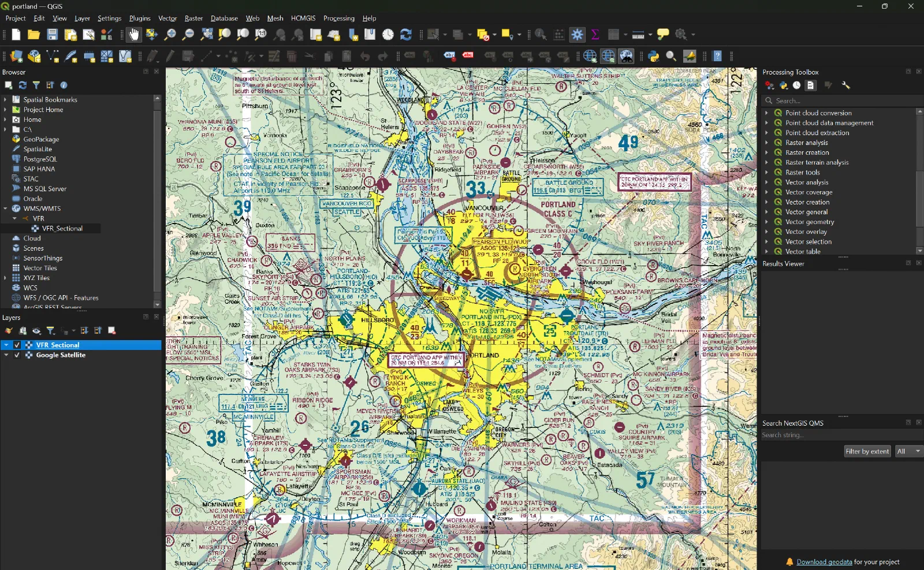Screen dimensions: 924x570
Task: Open the HCMGIS menu
Action: 303,18
